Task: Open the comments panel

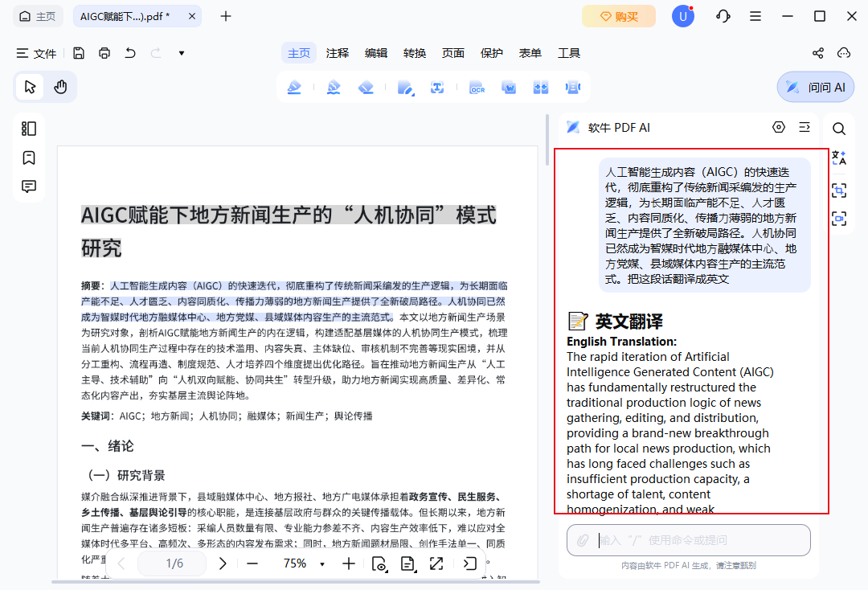Action: [29, 186]
